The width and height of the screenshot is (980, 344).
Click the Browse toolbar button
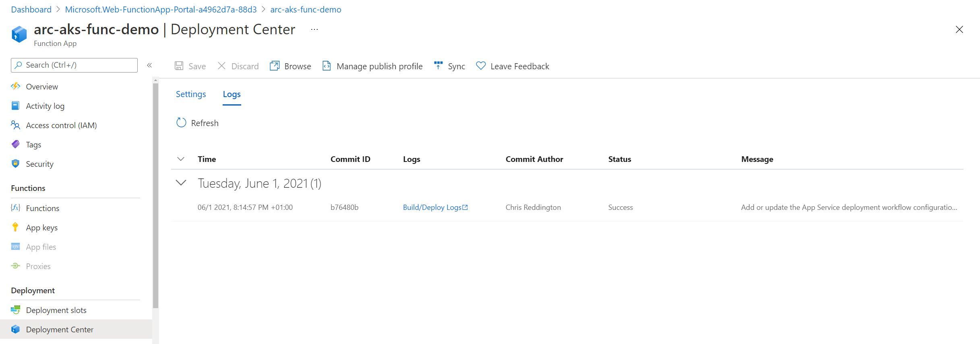pyautogui.click(x=290, y=66)
